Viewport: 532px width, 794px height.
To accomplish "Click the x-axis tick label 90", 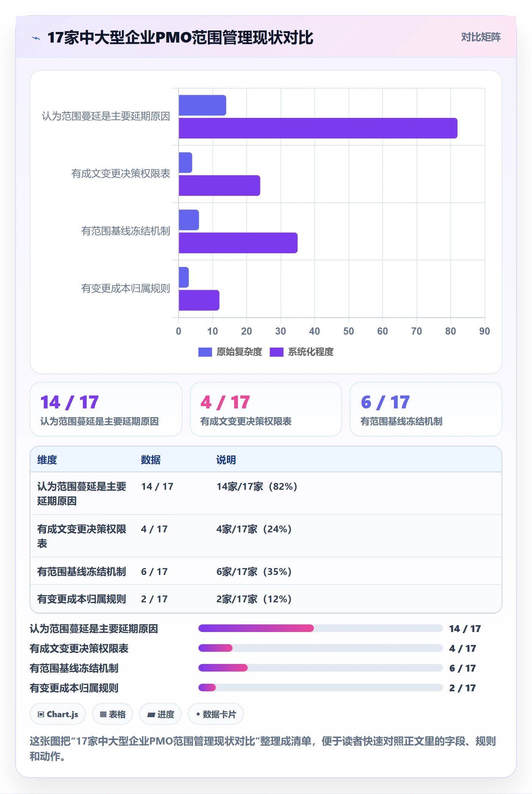I will click(484, 331).
